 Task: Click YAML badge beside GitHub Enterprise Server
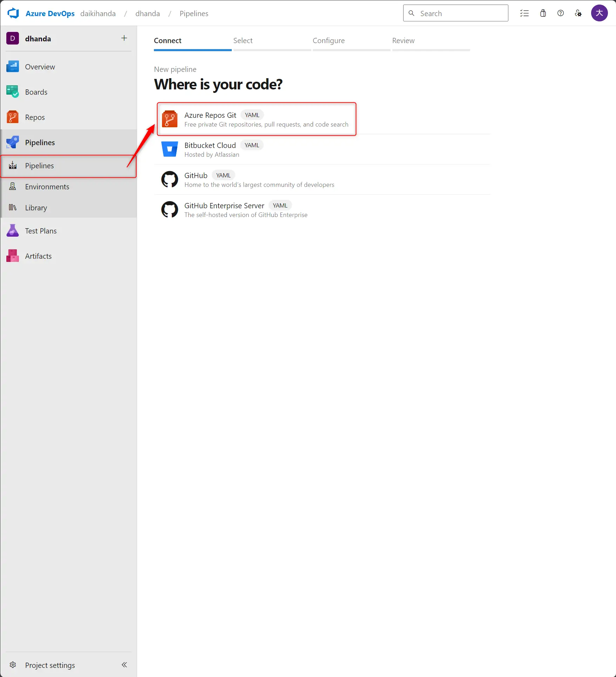[280, 205]
